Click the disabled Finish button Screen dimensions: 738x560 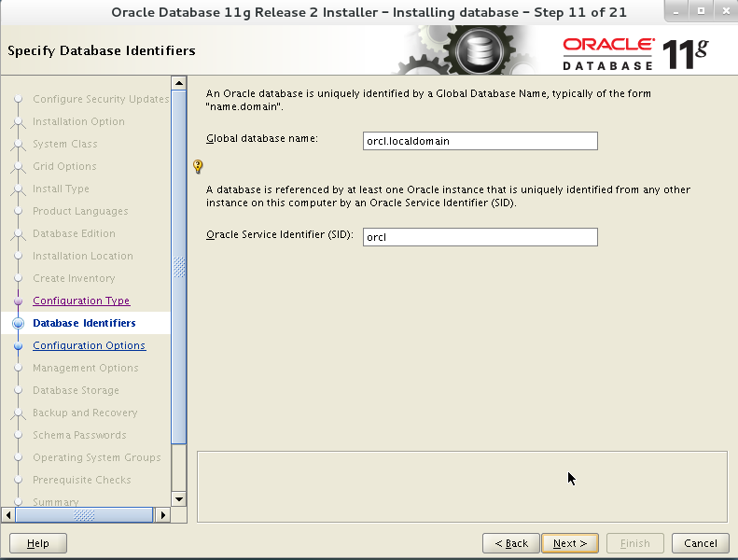635,543
